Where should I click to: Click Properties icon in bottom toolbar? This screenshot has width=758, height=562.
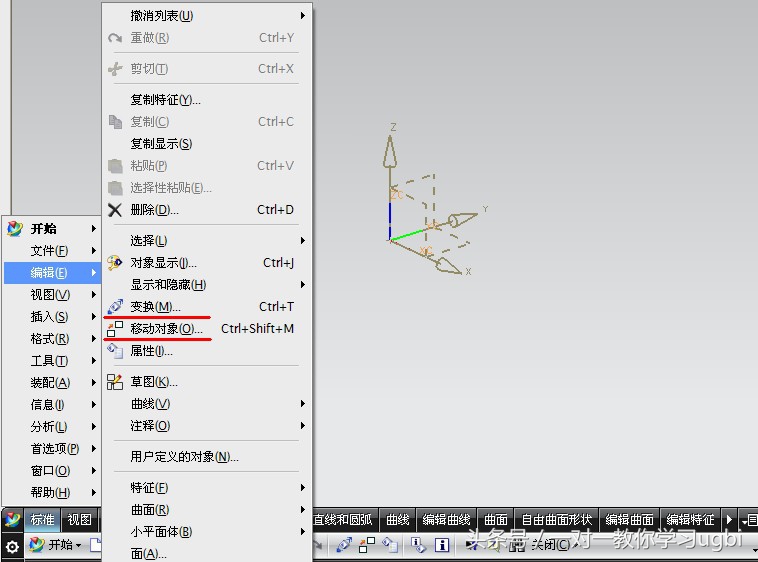click(390, 545)
